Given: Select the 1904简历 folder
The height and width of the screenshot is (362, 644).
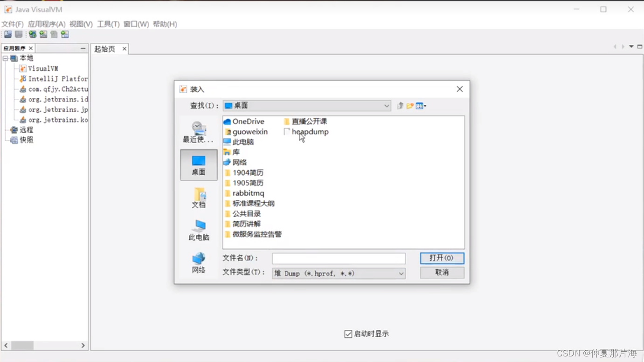Looking at the screenshot, I should (243, 173).
